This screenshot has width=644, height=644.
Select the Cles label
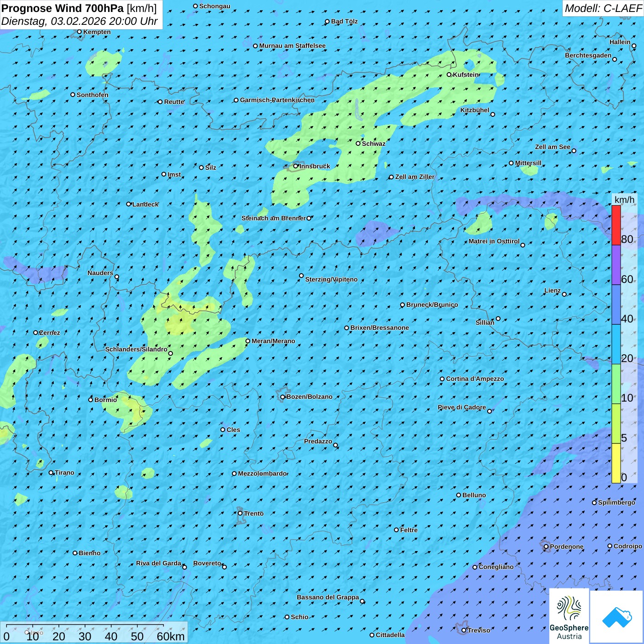pyautogui.click(x=233, y=430)
